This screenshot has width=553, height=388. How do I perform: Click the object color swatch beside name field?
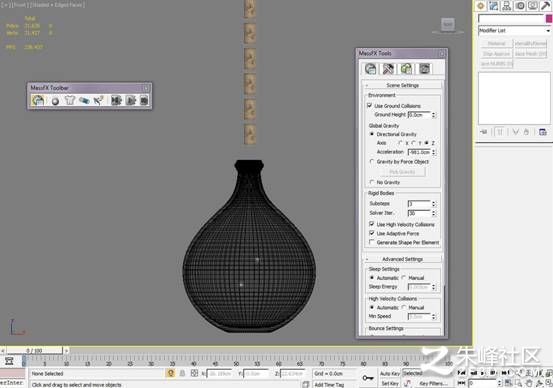tap(549, 18)
